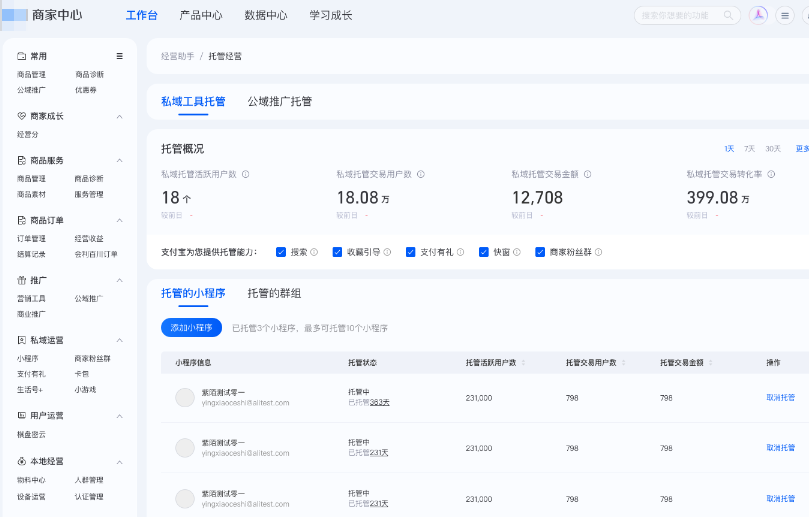Open 小程序 under 私域运营
809x517 pixels.
[x=28, y=358]
